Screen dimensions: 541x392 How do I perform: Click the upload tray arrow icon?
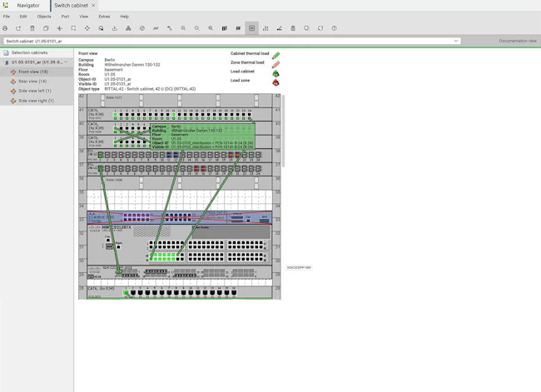[x=115, y=28]
